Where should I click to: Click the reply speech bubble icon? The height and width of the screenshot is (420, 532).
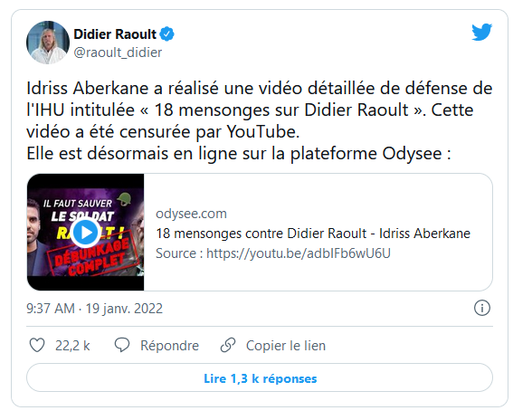(x=122, y=345)
